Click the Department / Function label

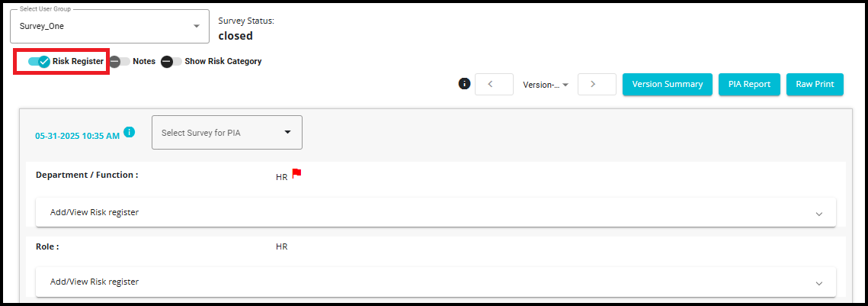point(87,175)
